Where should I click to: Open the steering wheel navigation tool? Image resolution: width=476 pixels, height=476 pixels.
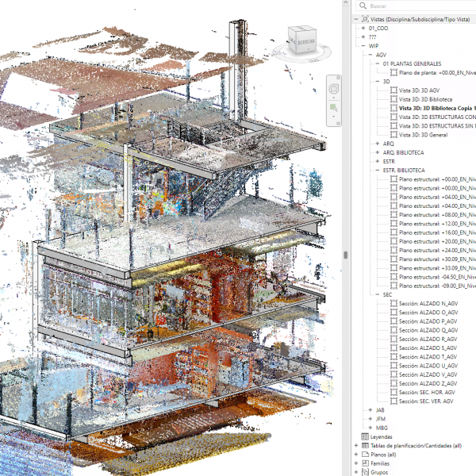pyautogui.click(x=334, y=89)
